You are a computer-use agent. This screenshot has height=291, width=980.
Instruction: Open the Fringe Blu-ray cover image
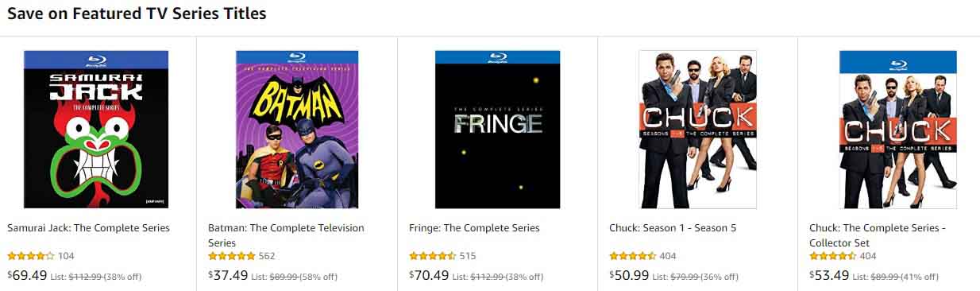click(497, 130)
